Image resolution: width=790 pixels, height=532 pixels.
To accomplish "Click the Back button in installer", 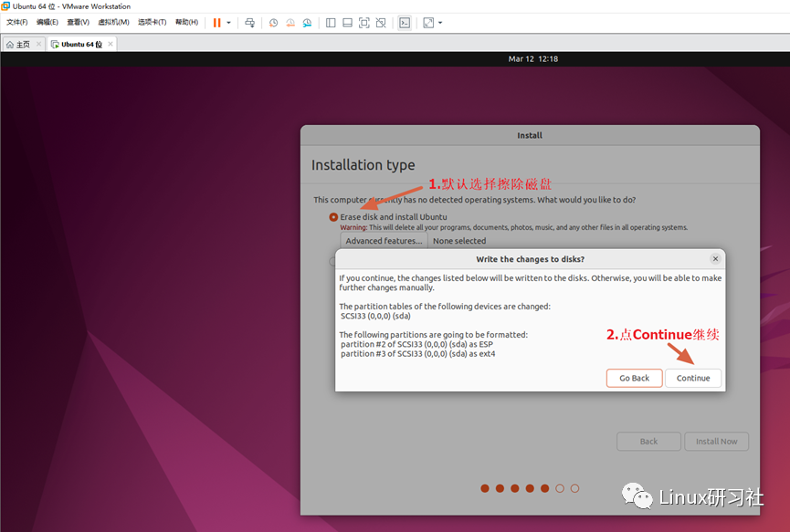I will [x=648, y=442].
